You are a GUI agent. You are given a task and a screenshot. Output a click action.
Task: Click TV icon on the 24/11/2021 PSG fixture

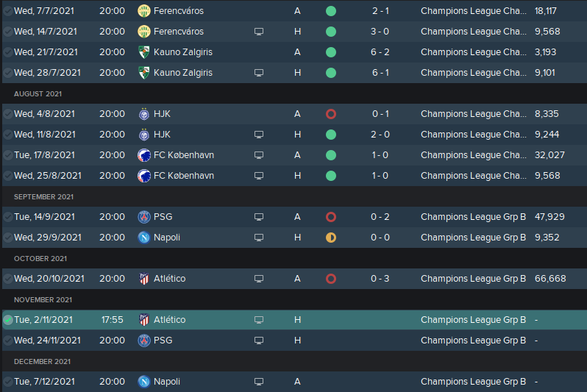tap(259, 341)
